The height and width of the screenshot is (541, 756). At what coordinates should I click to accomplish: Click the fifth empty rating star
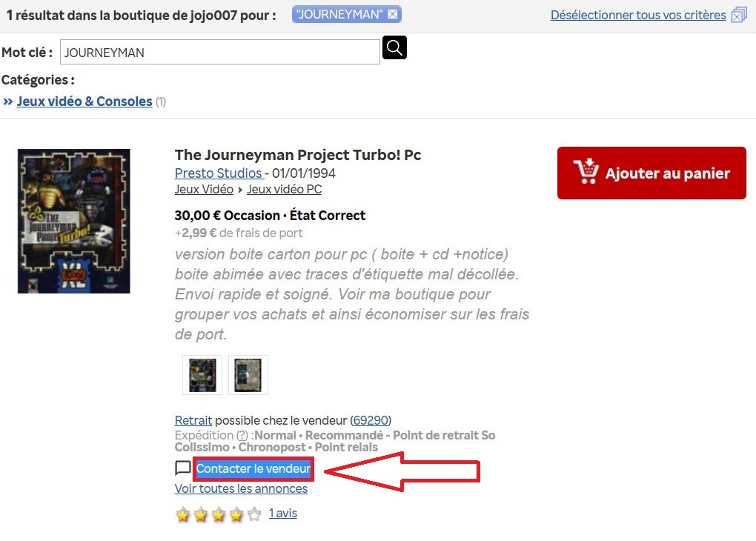tap(254, 514)
